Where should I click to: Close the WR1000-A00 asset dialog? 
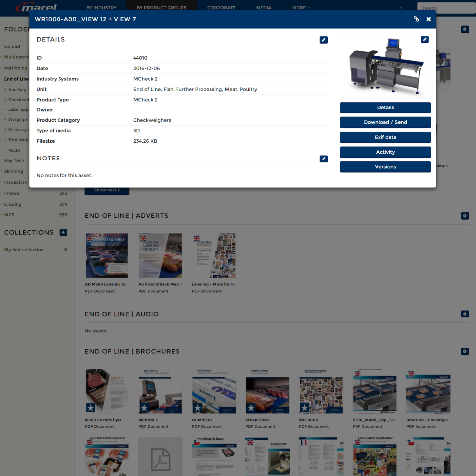[428, 19]
